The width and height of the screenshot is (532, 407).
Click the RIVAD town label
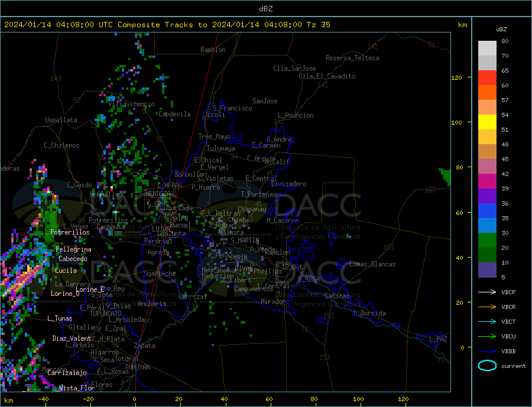click(x=244, y=268)
